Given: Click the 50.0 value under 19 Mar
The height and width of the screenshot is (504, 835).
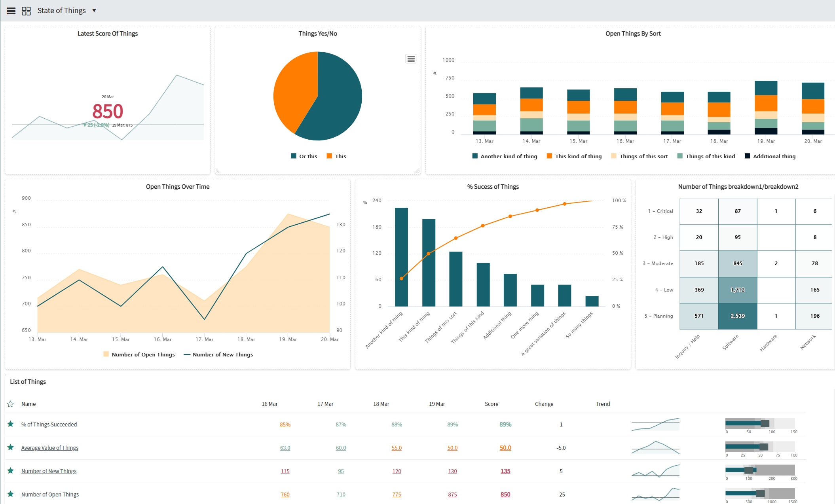Looking at the screenshot, I should click(452, 447).
